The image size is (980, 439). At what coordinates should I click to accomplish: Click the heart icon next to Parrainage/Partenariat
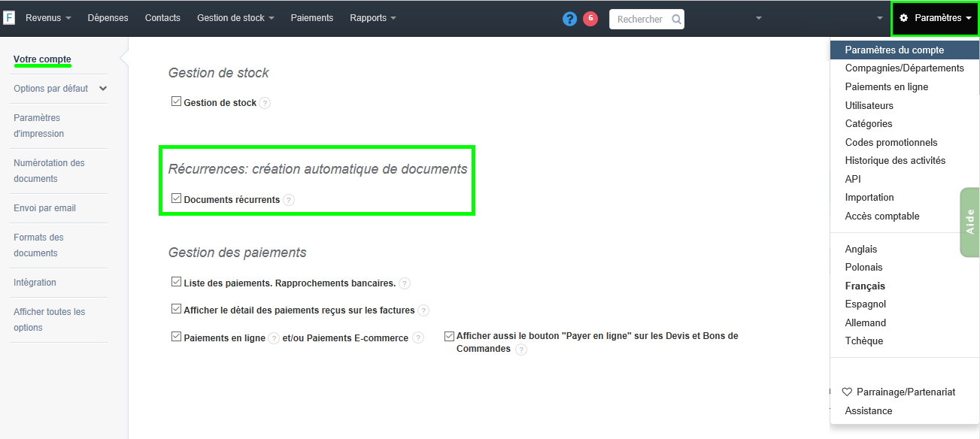(847, 391)
